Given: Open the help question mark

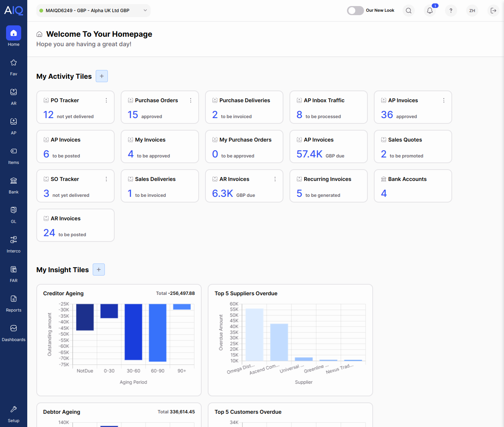Looking at the screenshot, I should pos(451,11).
